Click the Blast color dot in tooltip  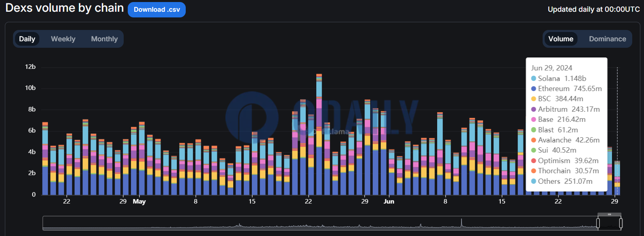coord(534,130)
